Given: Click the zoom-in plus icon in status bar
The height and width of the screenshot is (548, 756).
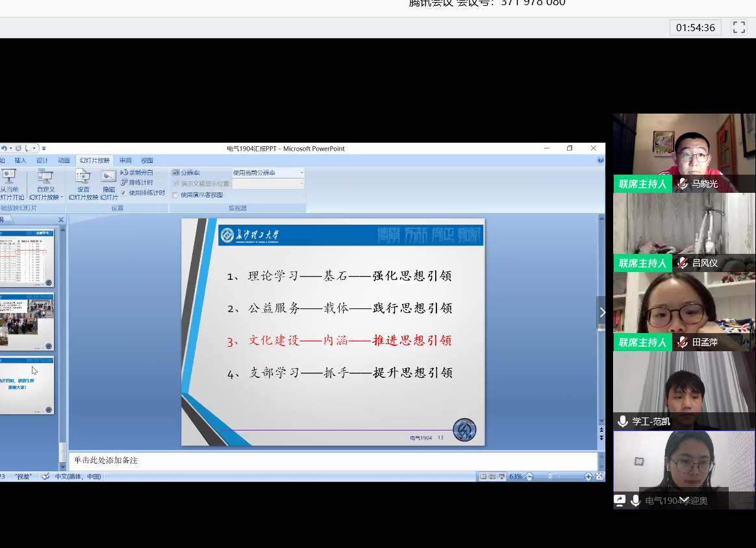Looking at the screenshot, I should point(588,477).
